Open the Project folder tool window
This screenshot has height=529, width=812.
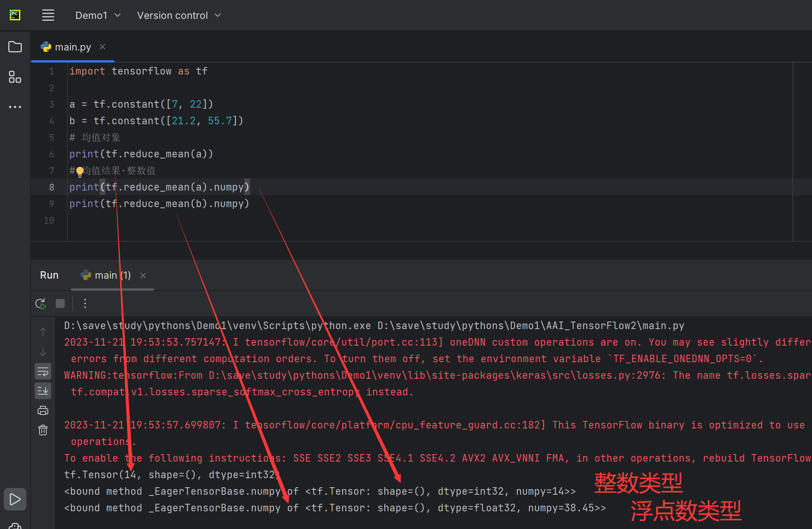pyautogui.click(x=15, y=47)
